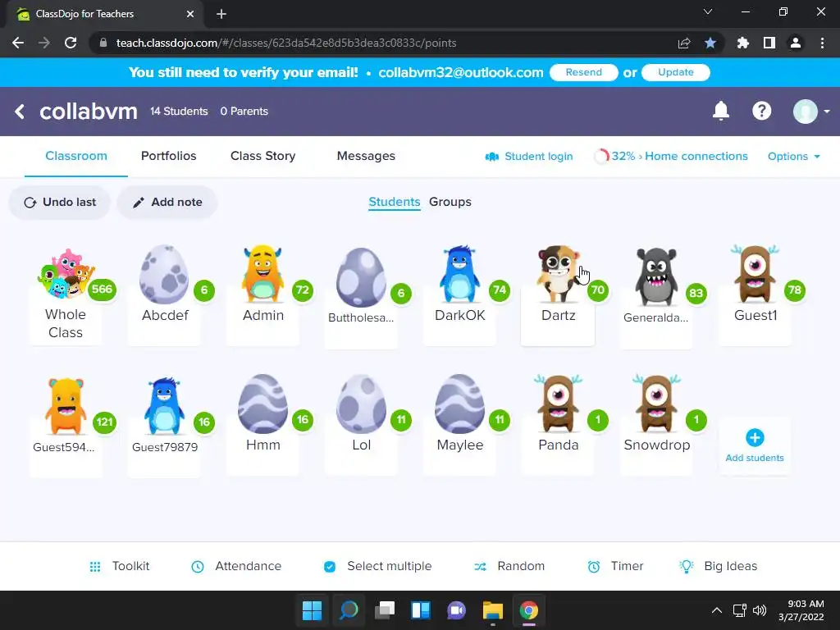Show hidden system tray icons
The height and width of the screenshot is (630, 840).
pos(717,610)
